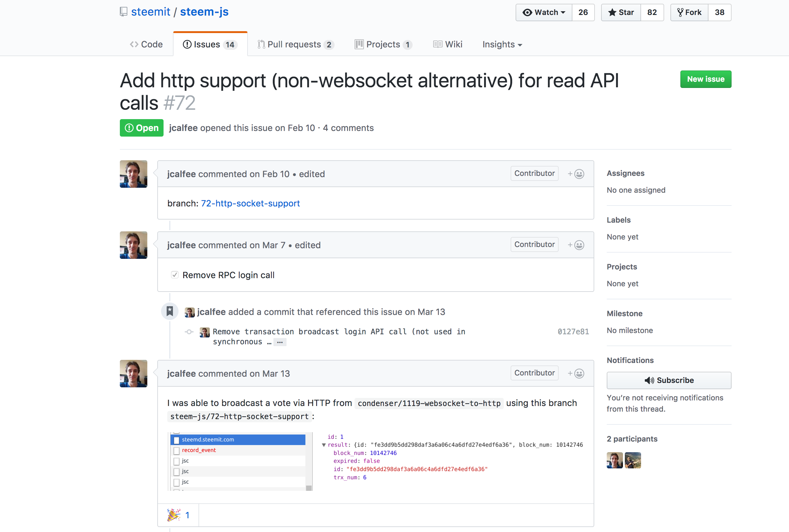This screenshot has height=532, width=789.
Task: Toggle the Remove RPC login call checkbox
Action: (174, 275)
